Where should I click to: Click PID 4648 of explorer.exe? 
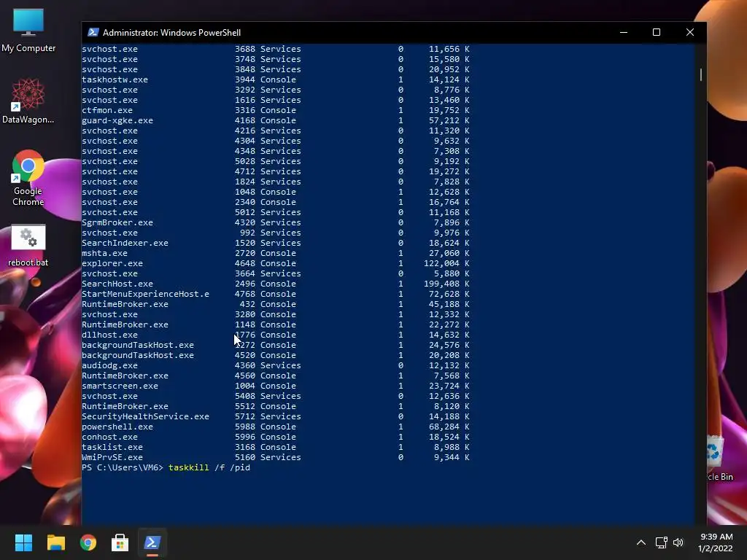coord(245,263)
